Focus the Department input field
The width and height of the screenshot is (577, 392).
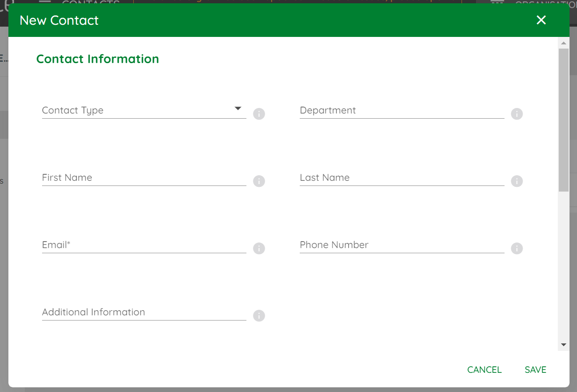pyautogui.click(x=402, y=111)
